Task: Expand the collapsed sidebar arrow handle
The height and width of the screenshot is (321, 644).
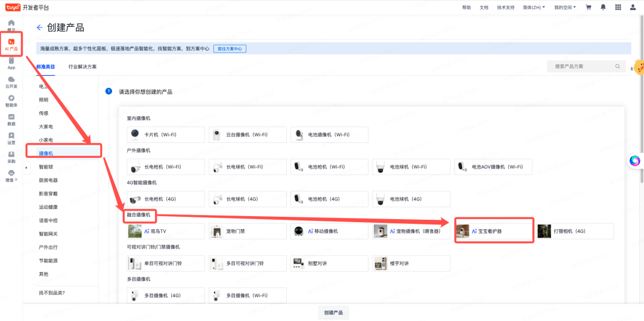Action: click(26, 167)
